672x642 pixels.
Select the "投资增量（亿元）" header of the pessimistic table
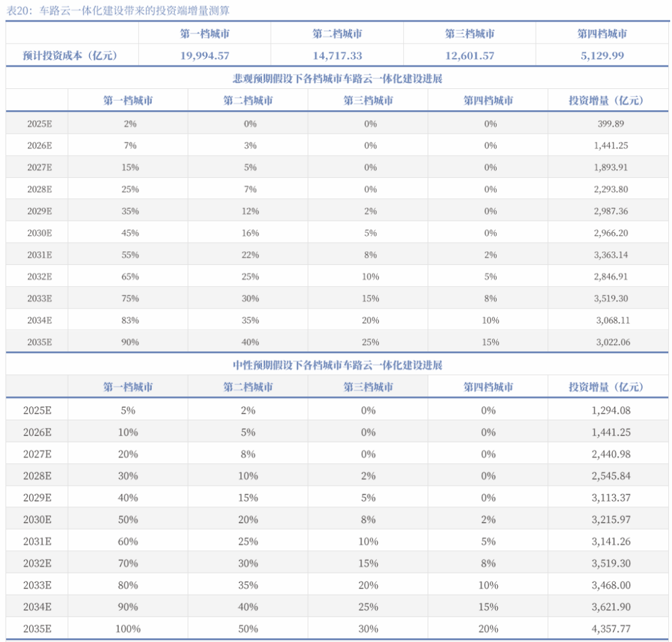(x=606, y=100)
